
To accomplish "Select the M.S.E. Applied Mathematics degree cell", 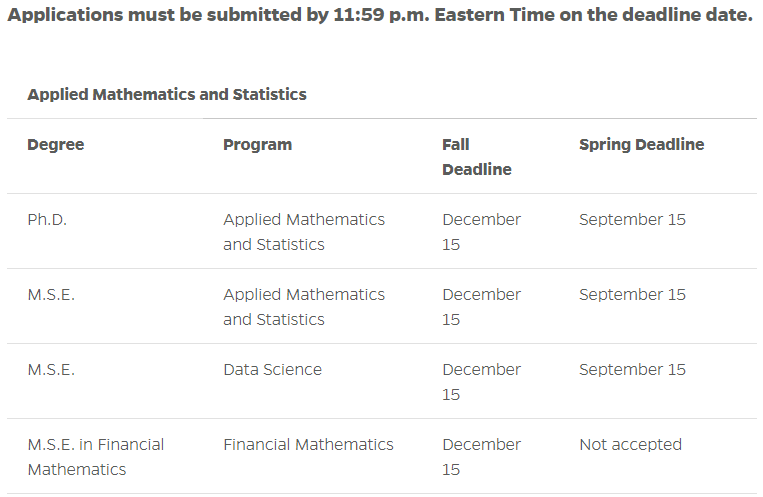I will [x=51, y=295].
